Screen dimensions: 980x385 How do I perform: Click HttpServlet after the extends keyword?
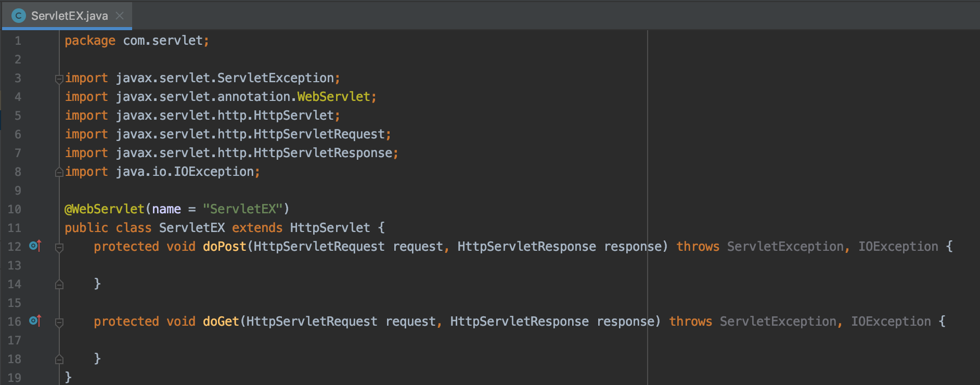coord(330,228)
